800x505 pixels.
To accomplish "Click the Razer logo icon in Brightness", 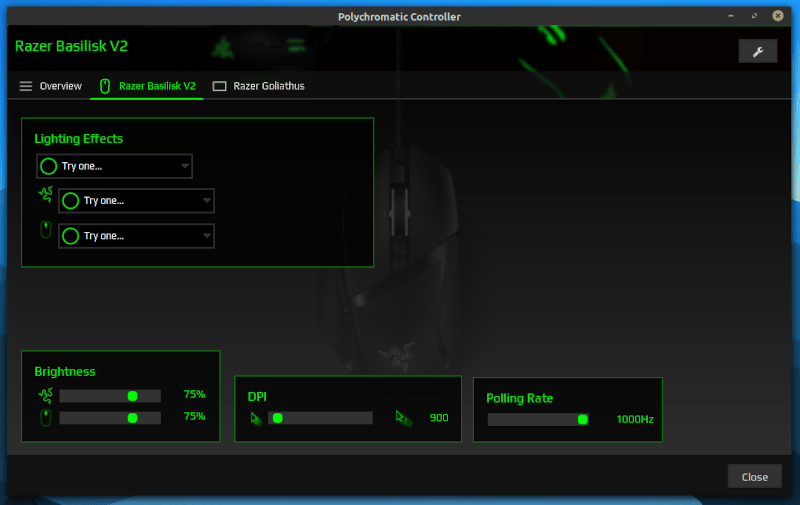I will [45, 395].
